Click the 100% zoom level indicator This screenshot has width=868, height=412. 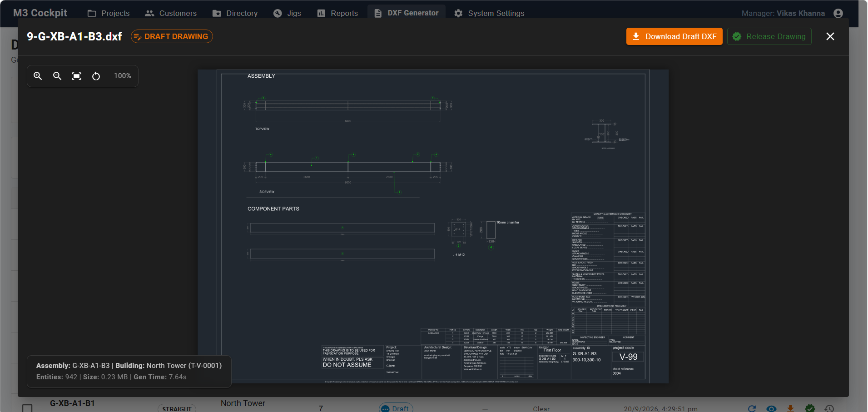point(123,76)
